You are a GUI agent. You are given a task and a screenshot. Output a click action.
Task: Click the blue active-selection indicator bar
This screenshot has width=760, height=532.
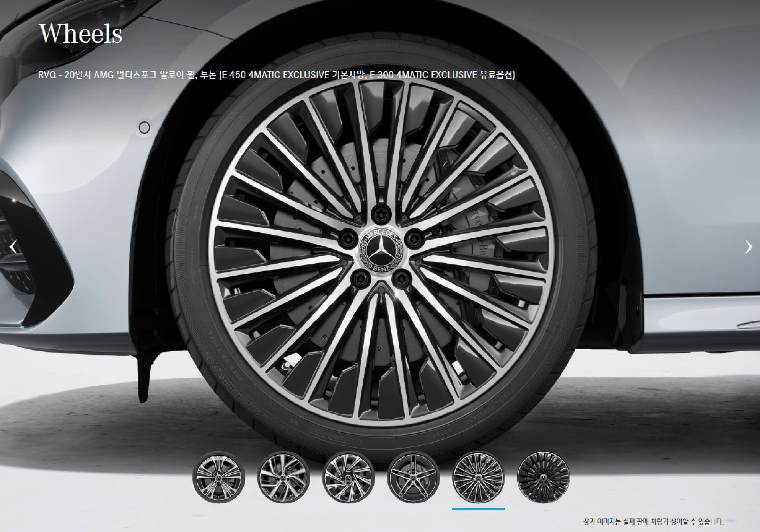coord(478,509)
